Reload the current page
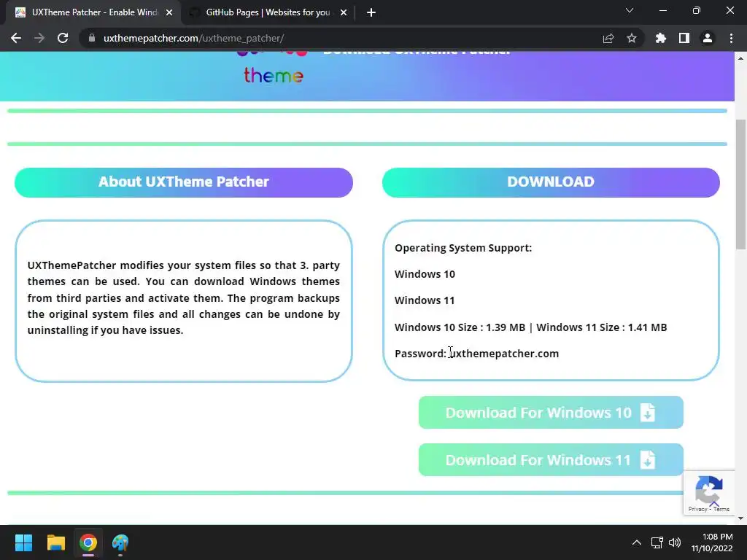 [63, 38]
